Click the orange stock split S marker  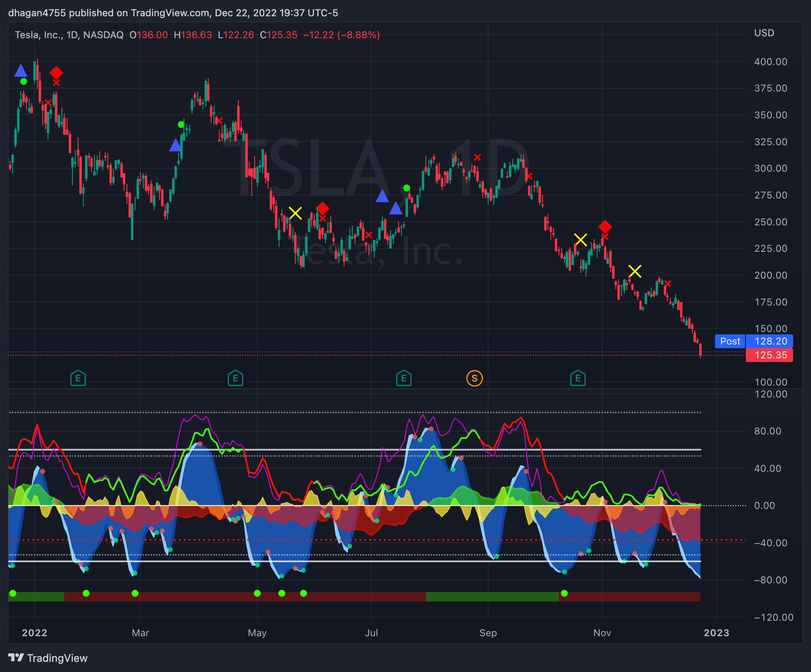pyautogui.click(x=474, y=379)
